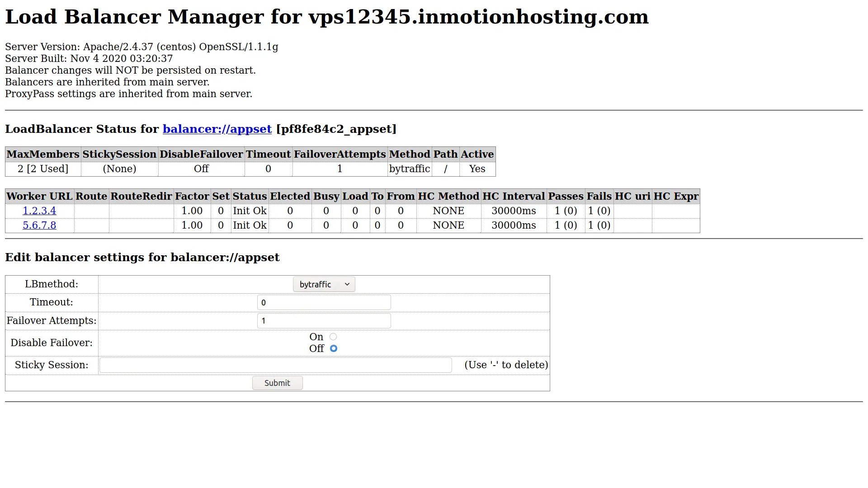
Task: Open the balancer://appset status link
Action: (217, 129)
